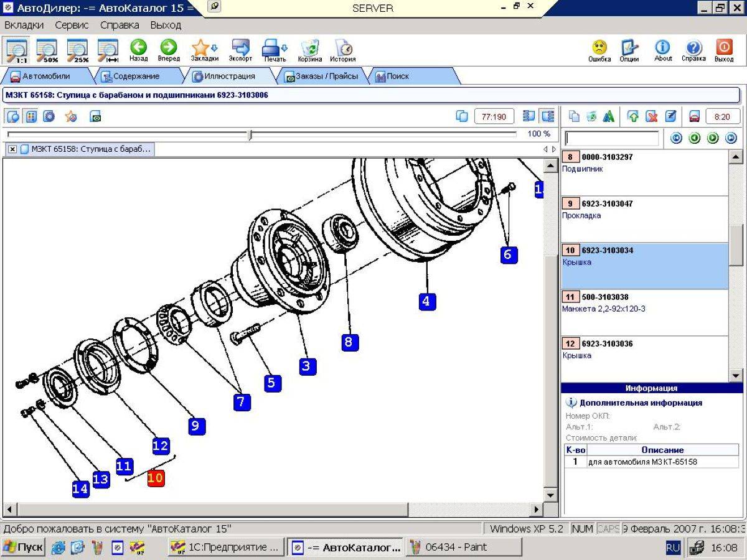The height and width of the screenshot is (560, 747).
Task: Click the Экспорт export icon
Action: click(x=240, y=50)
